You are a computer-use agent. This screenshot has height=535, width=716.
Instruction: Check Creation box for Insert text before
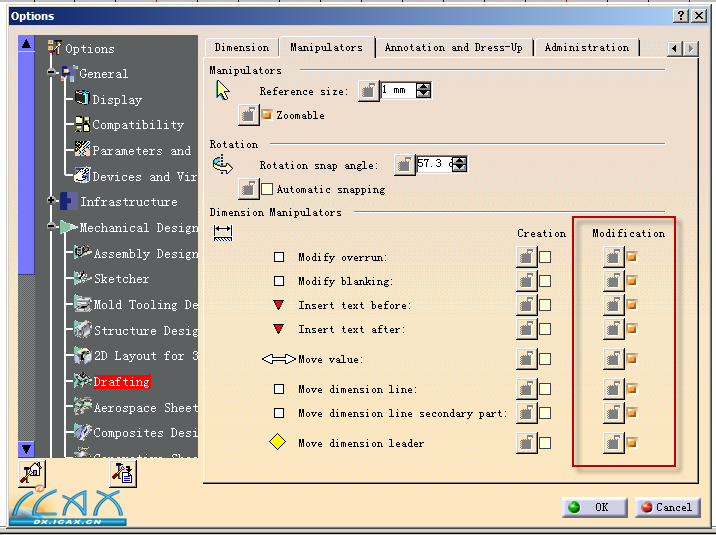[545, 305]
